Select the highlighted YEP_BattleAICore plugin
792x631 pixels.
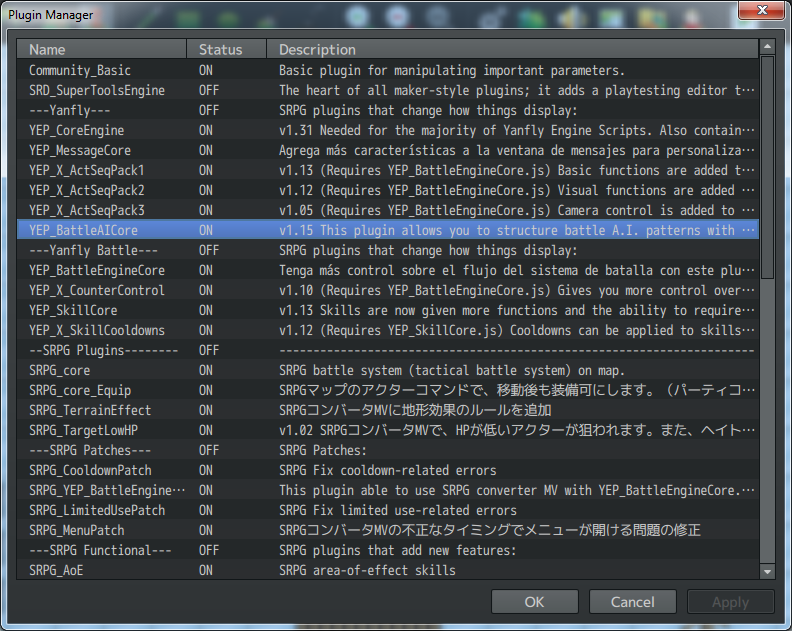pyautogui.click(x=388, y=230)
